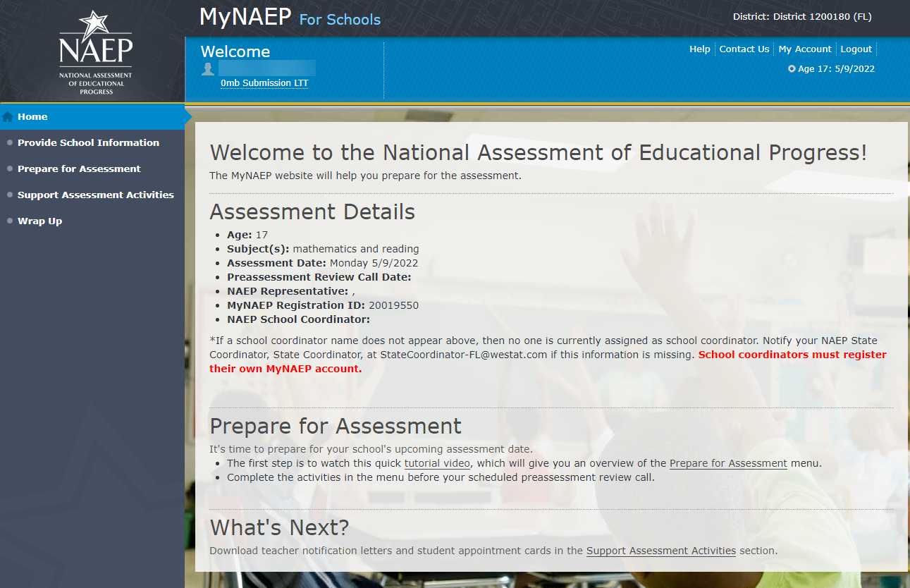Viewport: 910px width, 588px height.
Task: Log out using the Logout link
Action: pos(856,49)
